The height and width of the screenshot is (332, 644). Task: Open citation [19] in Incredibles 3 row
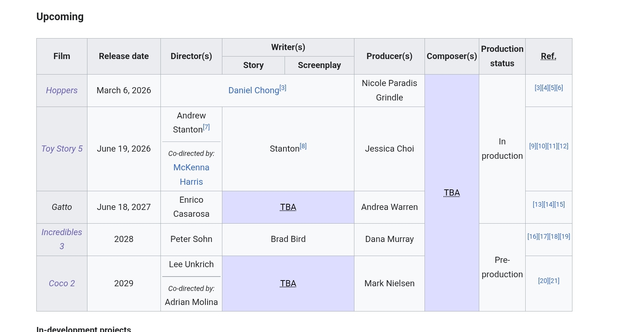pos(565,236)
